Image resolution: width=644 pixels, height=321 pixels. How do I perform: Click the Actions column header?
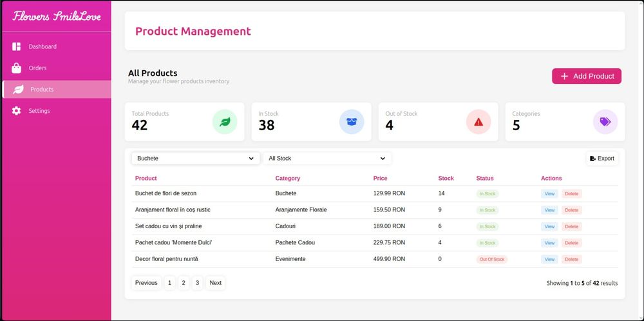coord(551,178)
